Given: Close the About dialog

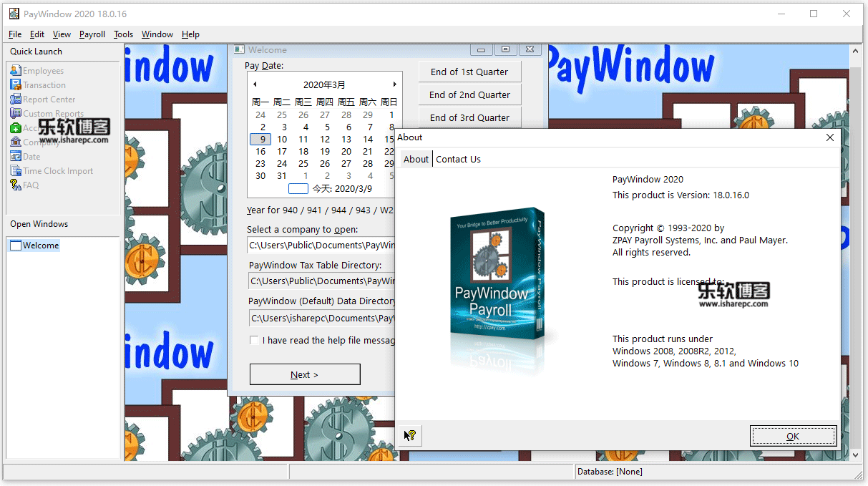Looking at the screenshot, I should pyautogui.click(x=830, y=137).
